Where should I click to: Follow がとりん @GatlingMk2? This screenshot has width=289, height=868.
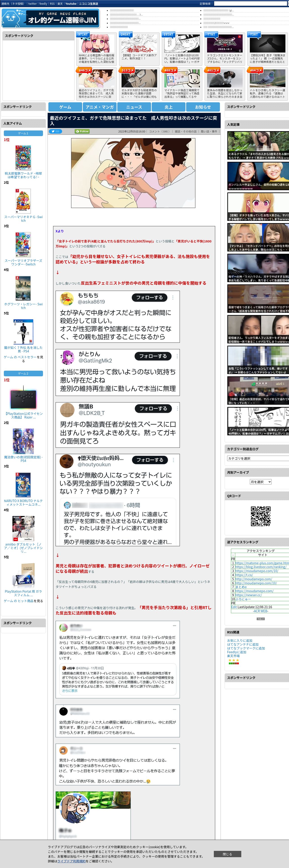pyautogui.click(x=153, y=356)
